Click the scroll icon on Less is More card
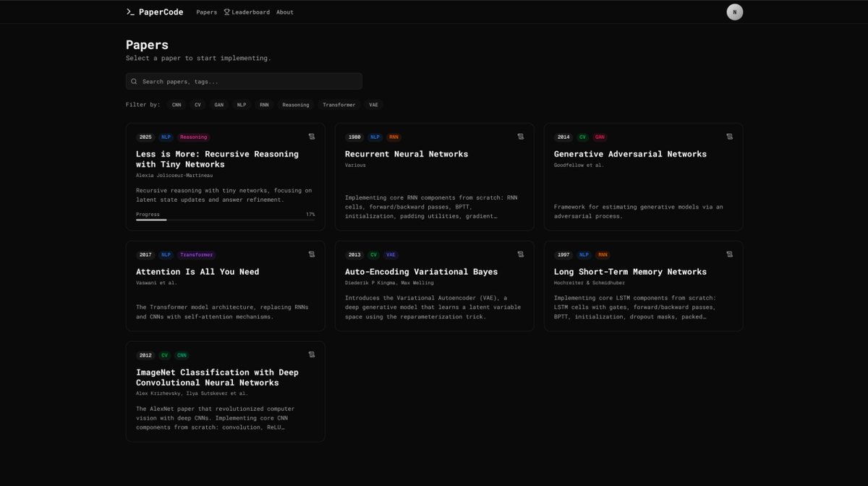Image resolution: width=868 pixels, height=486 pixels. tap(312, 136)
